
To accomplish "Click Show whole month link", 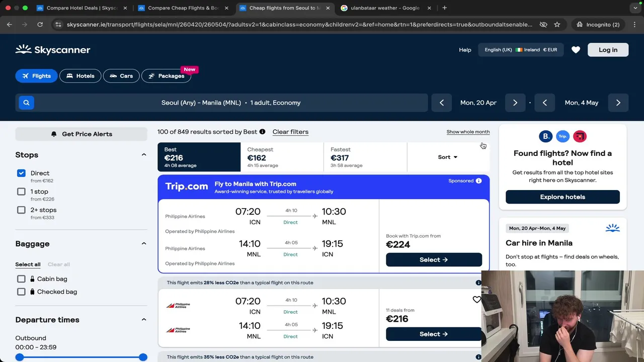I will point(468,132).
